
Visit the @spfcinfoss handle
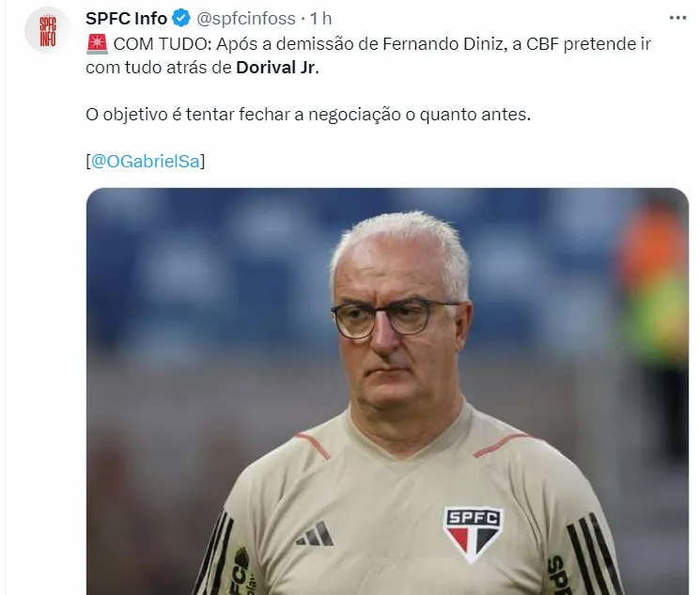(x=246, y=18)
